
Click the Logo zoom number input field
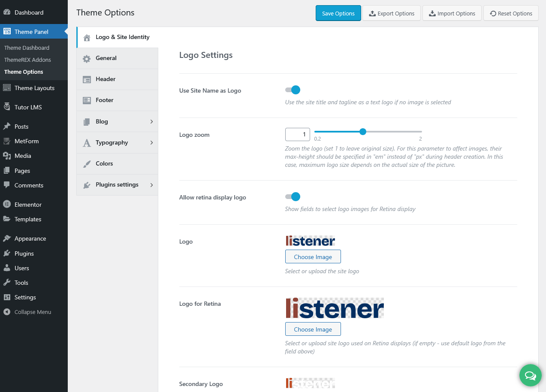pyautogui.click(x=297, y=135)
